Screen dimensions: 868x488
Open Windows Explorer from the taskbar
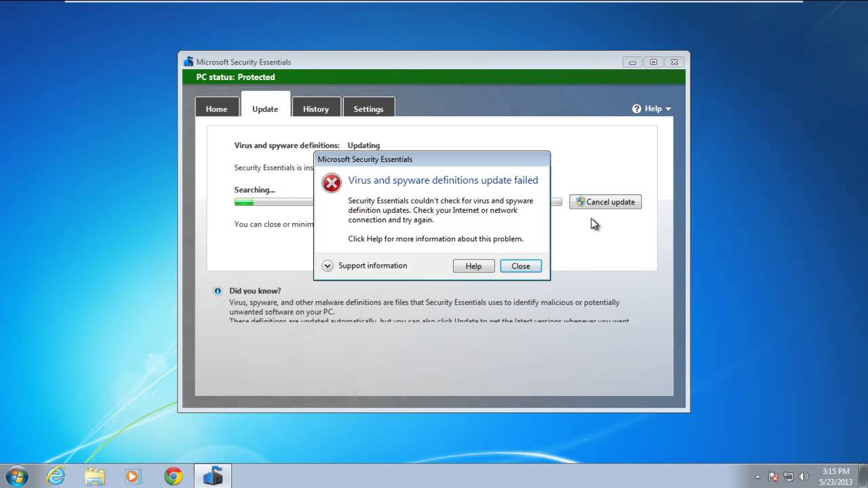coord(94,476)
